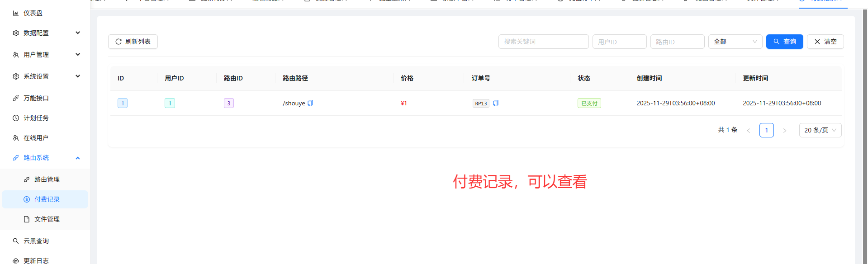Select 付费记录 menu item

coord(47,199)
